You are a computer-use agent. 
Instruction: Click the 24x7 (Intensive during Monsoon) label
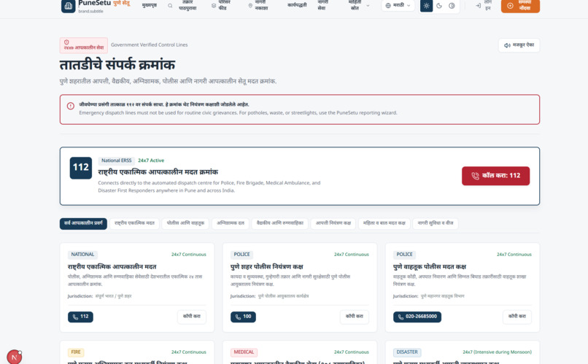[497, 352]
